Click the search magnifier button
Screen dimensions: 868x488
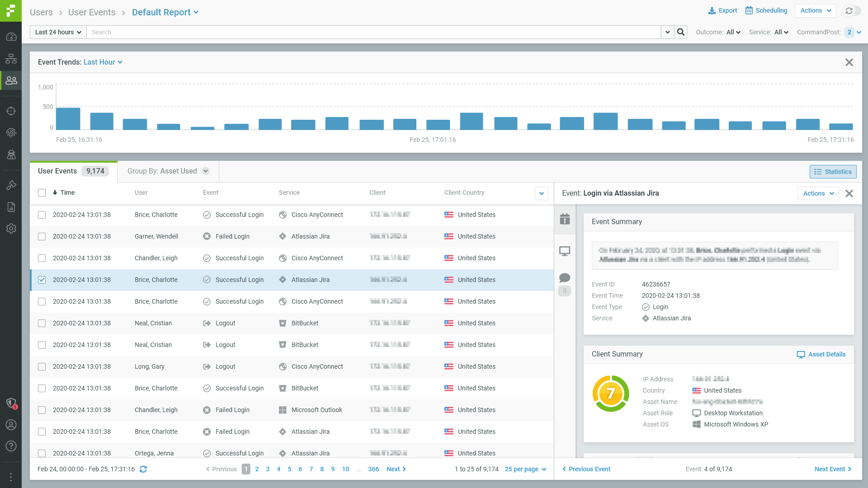[x=680, y=32]
